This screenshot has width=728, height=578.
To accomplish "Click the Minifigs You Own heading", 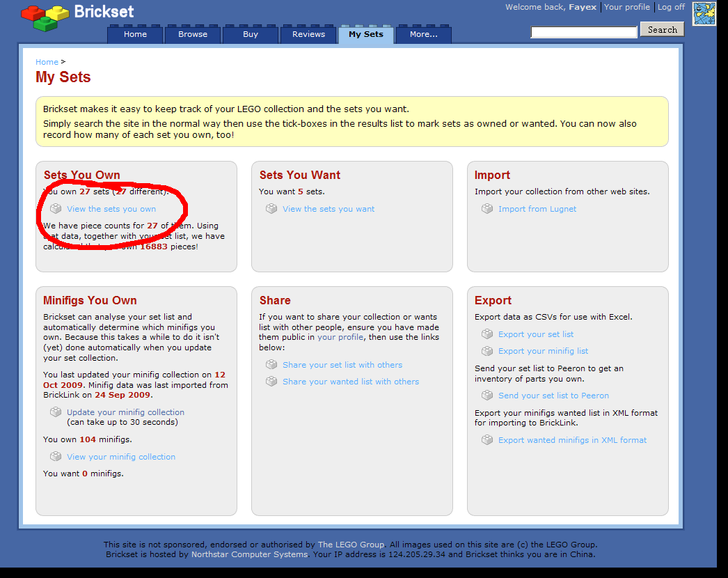I will [90, 301].
